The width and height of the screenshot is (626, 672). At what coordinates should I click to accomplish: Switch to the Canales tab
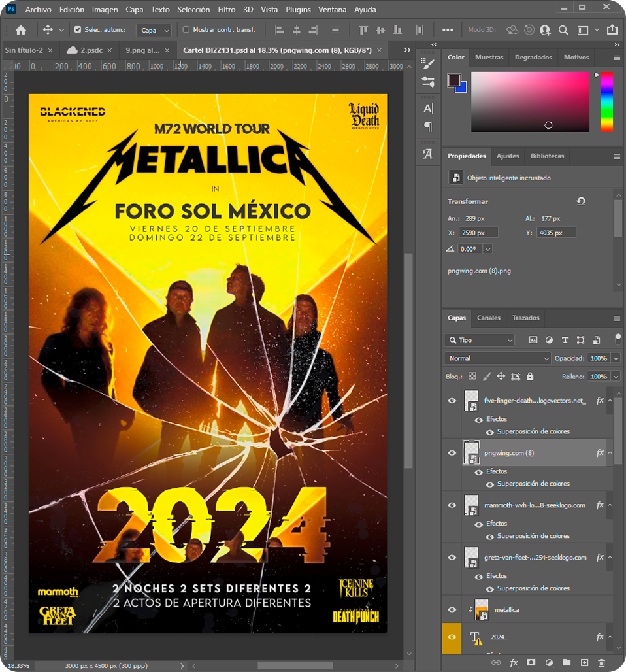coord(488,318)
